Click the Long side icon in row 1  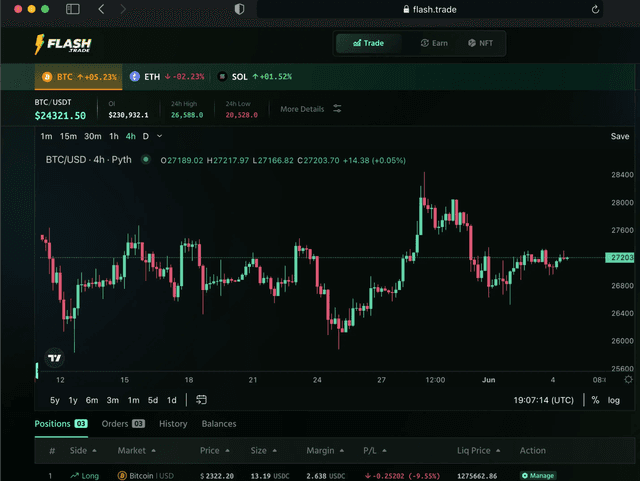(74, 476)
